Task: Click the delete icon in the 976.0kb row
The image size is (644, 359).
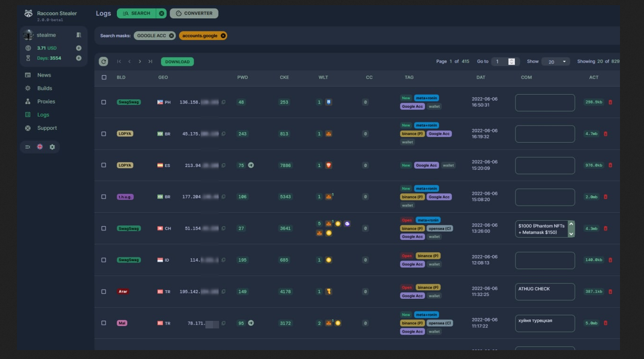Action: 611,165
